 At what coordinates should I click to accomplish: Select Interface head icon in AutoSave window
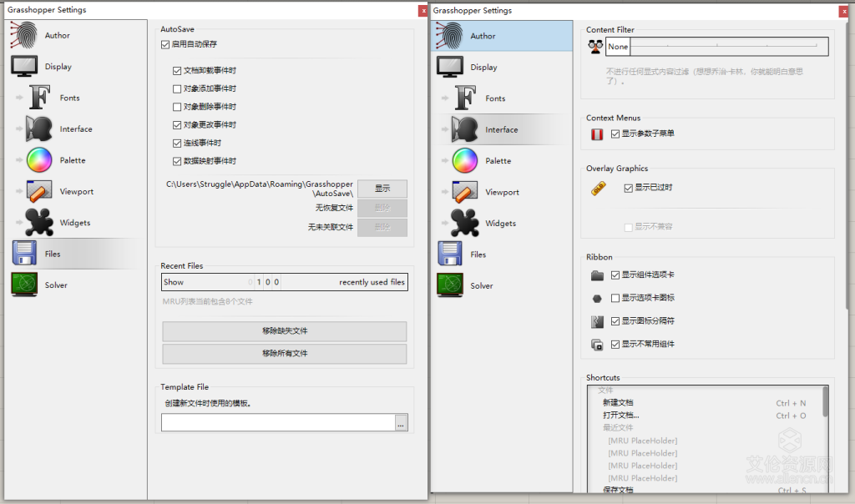pyautogui.click(x=38, y=129)
